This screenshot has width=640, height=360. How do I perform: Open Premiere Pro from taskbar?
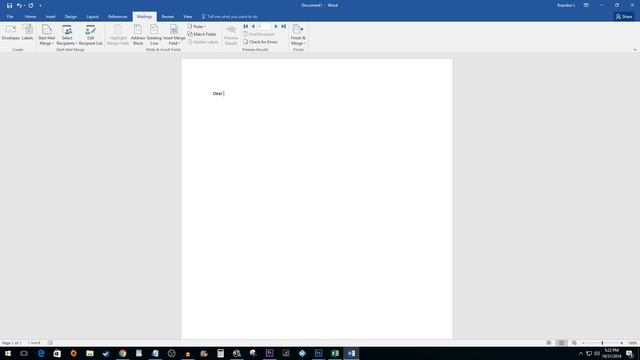point(269,353)
